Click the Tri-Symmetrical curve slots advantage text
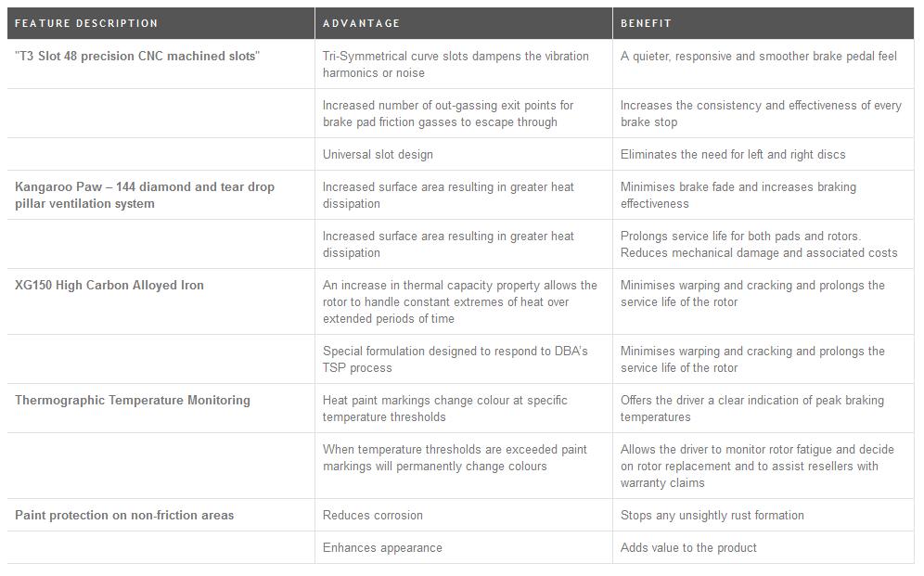 [456, 64]
